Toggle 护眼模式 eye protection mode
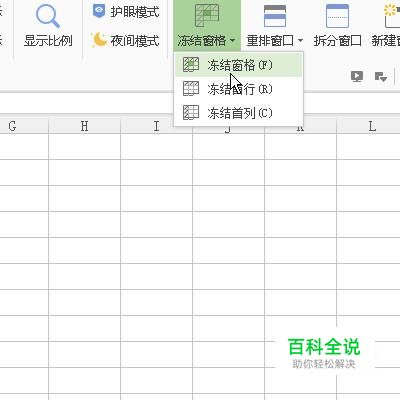400x400 pixels. tap(126, 12)
